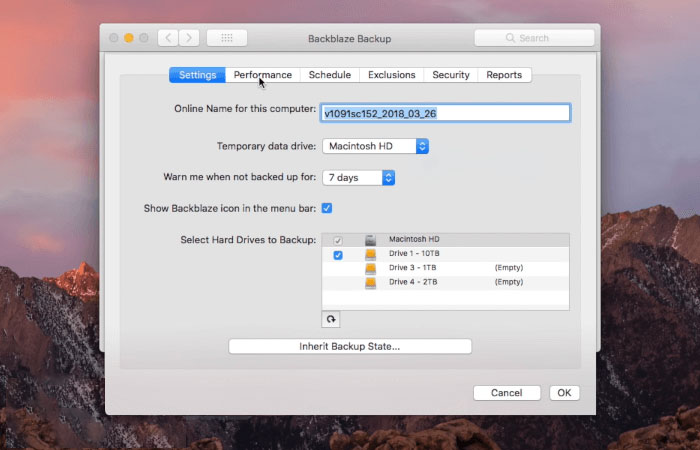Screen dimensions: 700x450
Task: Click the Drive 1 - 10TB drive icon
Action: (x=371, y=254)
